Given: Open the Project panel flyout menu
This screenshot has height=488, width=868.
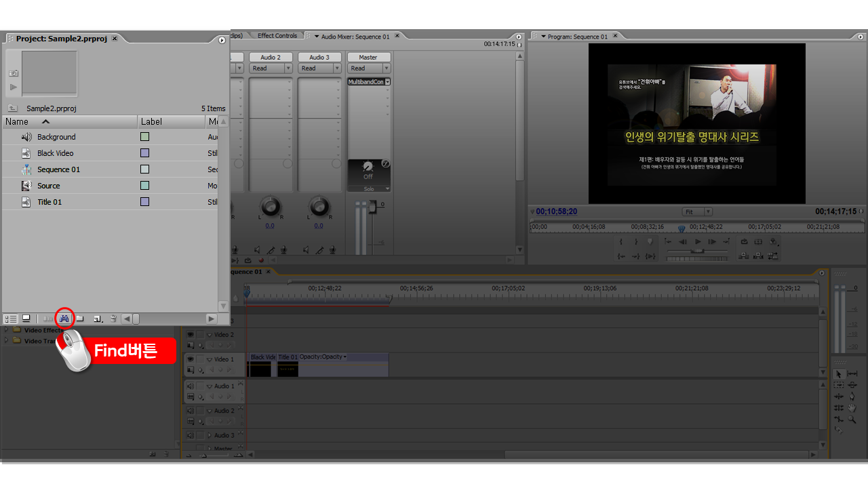Looking at the screenshot, I should [x=222, y=40].
